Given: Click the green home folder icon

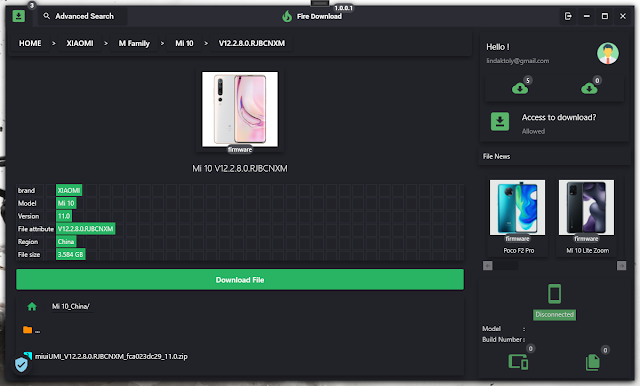Looking at the screenshot, I should (32, 306).
